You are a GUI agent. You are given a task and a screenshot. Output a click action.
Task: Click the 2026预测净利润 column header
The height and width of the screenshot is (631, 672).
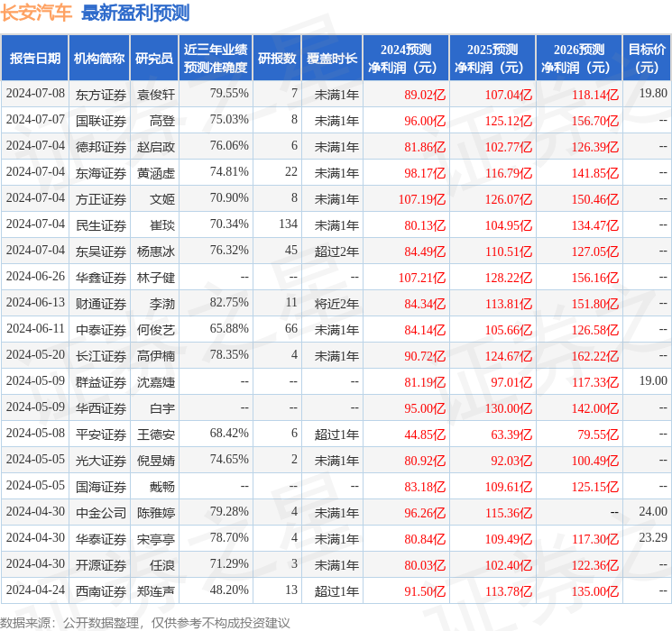click(579, 58)
